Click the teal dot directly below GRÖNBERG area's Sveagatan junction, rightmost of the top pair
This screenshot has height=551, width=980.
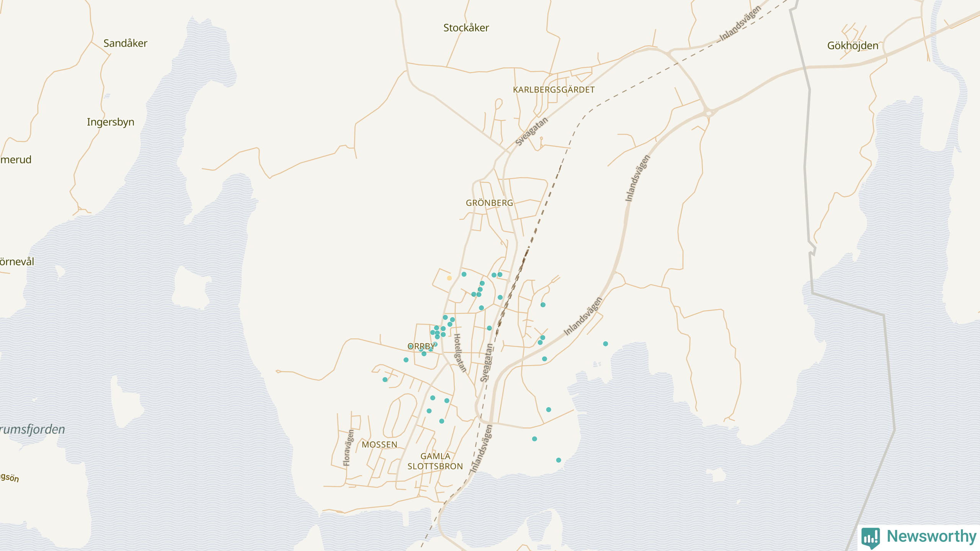500,274
